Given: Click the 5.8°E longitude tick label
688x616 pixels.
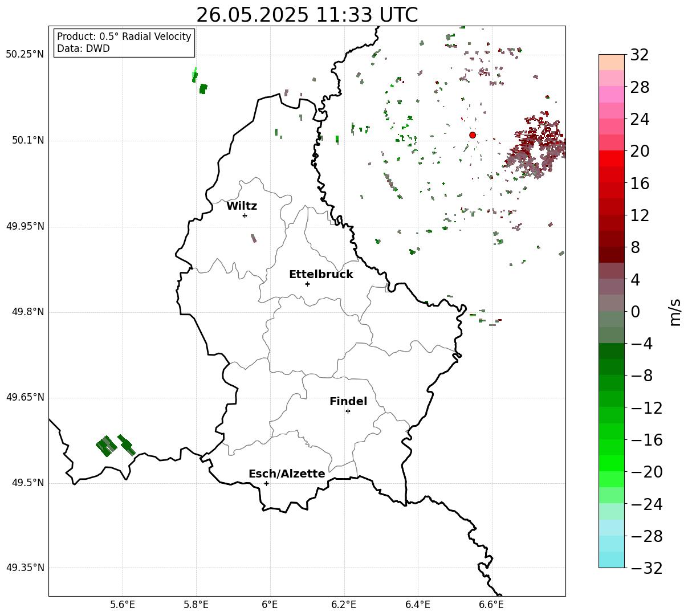Looking at the screenshot, I should 196,605.
